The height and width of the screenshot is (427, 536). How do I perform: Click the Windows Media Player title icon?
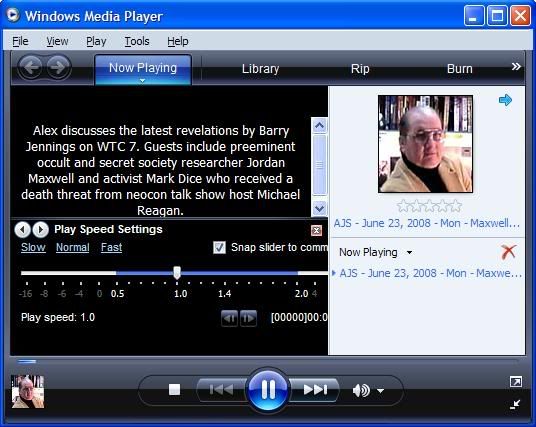tap(13, 15)
